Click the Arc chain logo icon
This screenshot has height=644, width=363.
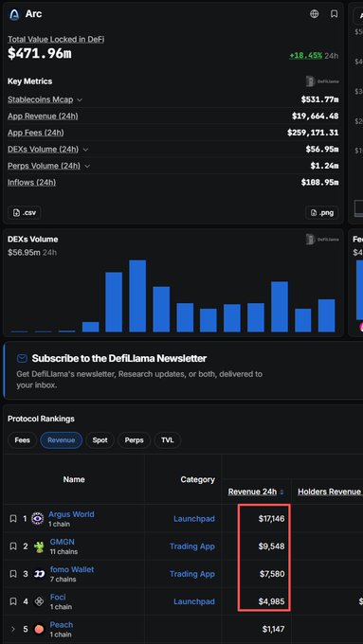point(14,14)
